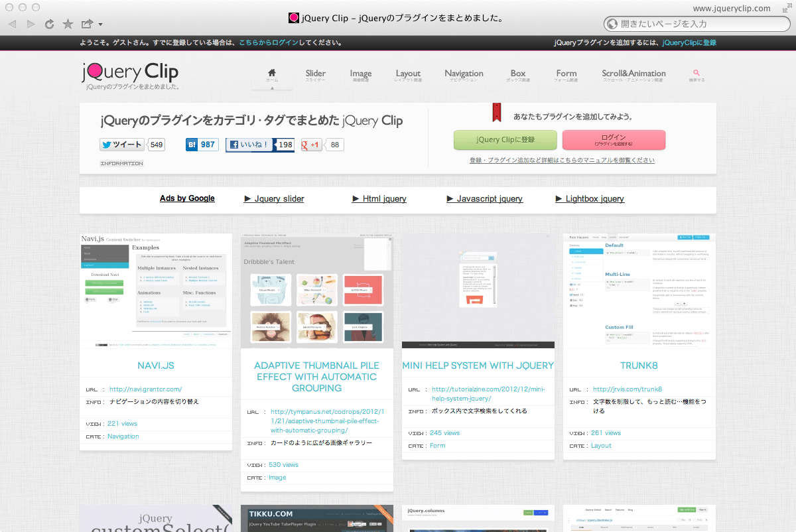Viewport: 796px width, 532px height.
Task: Reload the page with the refresh icon
Action: pos(49,25)
